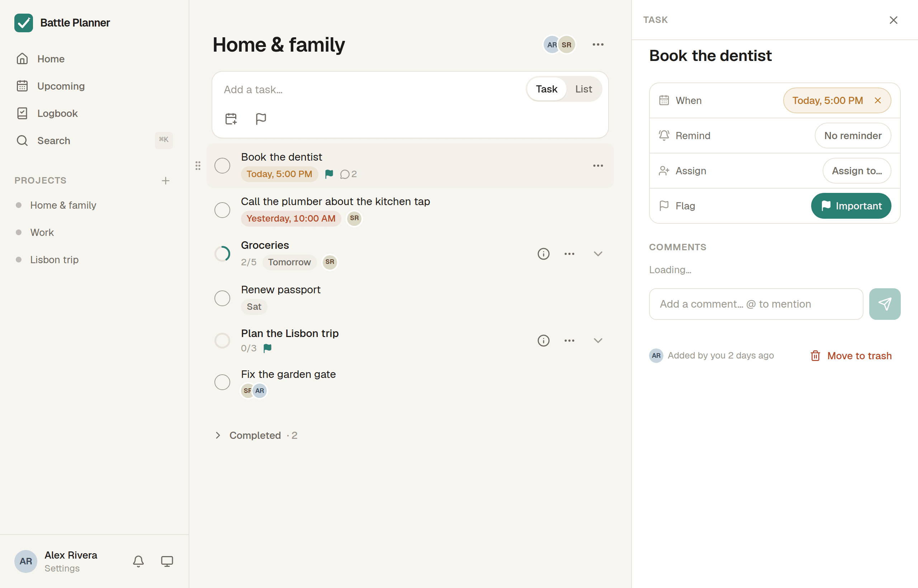Send comment with paper plane button

885,304
